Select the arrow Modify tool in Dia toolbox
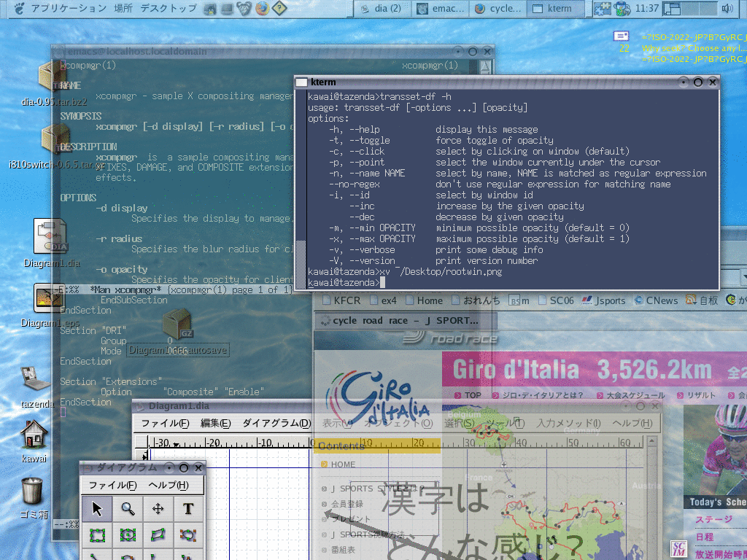This screenshot has width=747, height=560. click(97, 508)
